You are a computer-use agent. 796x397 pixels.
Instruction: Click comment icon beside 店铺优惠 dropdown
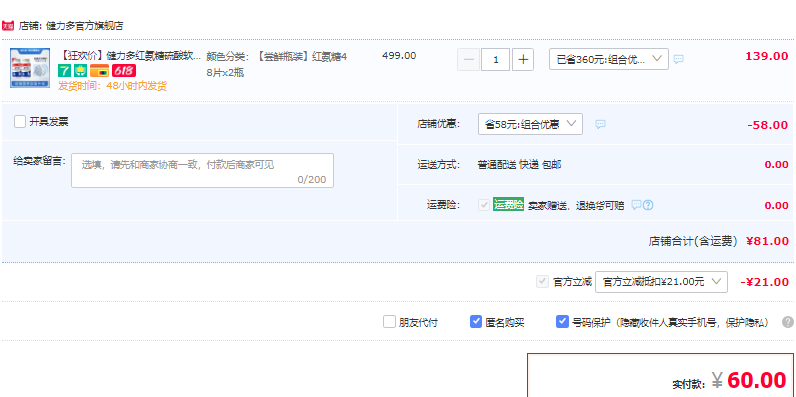coord(601,124)
